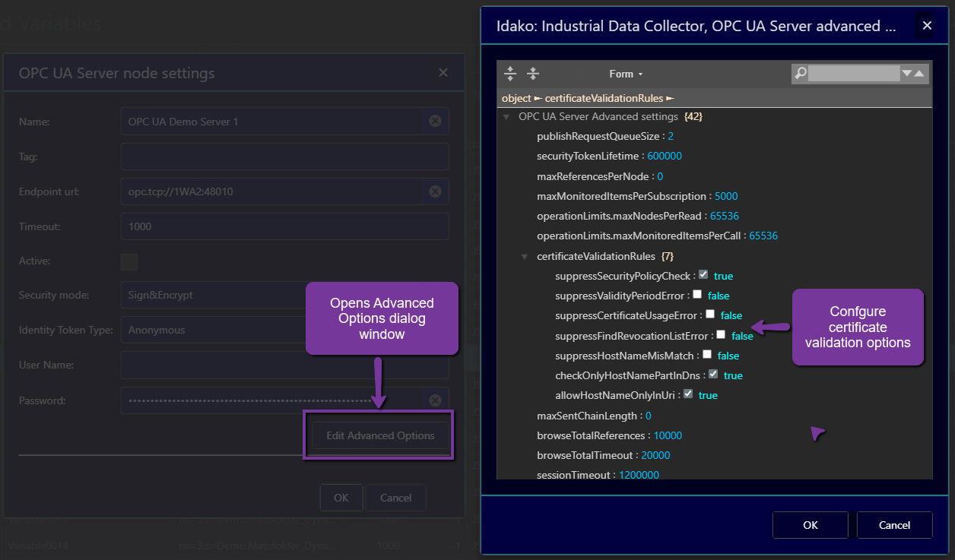
Task: Clear the Endpoint url field
Action: tap(435, 191)
